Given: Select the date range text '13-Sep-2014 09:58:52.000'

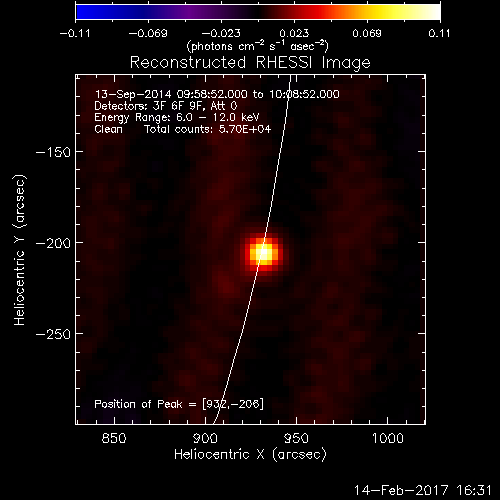Looking at the screenshot, I should (x=171, y=94).
